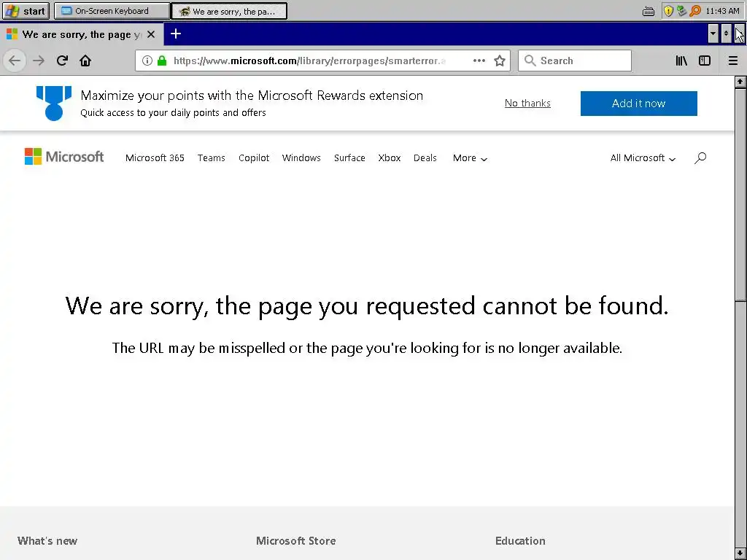
Task: Reload the current page
Action: [x=62, y=61]
